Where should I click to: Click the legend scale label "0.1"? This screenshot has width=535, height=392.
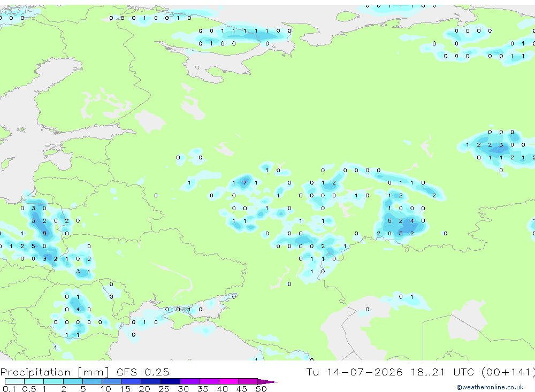coord(9,389)
